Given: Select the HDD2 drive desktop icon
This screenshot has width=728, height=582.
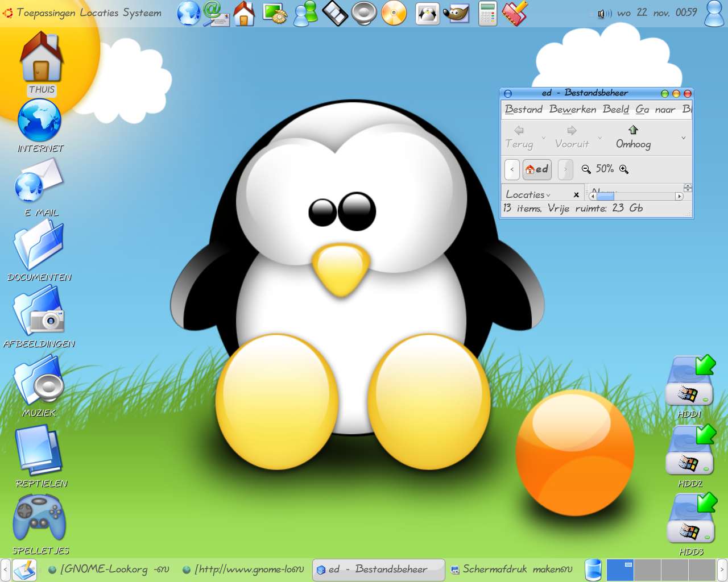Looking at the screenshot, I should tap(690, 456).
